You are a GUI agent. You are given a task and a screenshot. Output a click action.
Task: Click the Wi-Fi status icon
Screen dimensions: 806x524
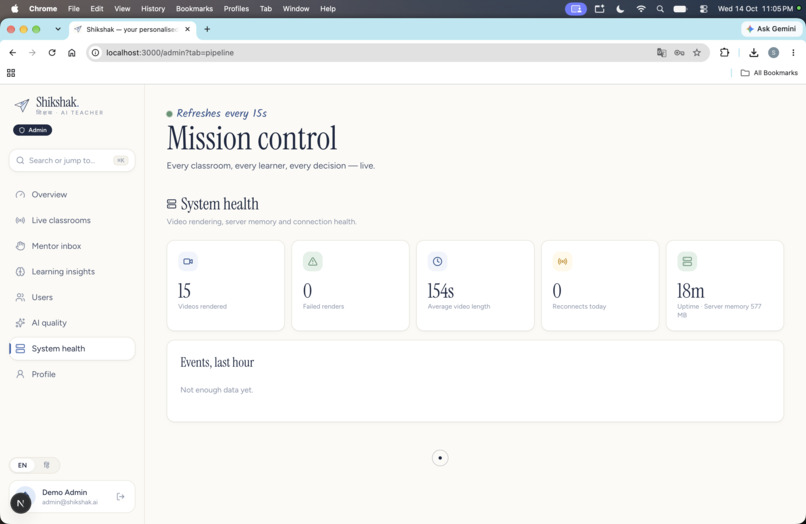[640, 9]
